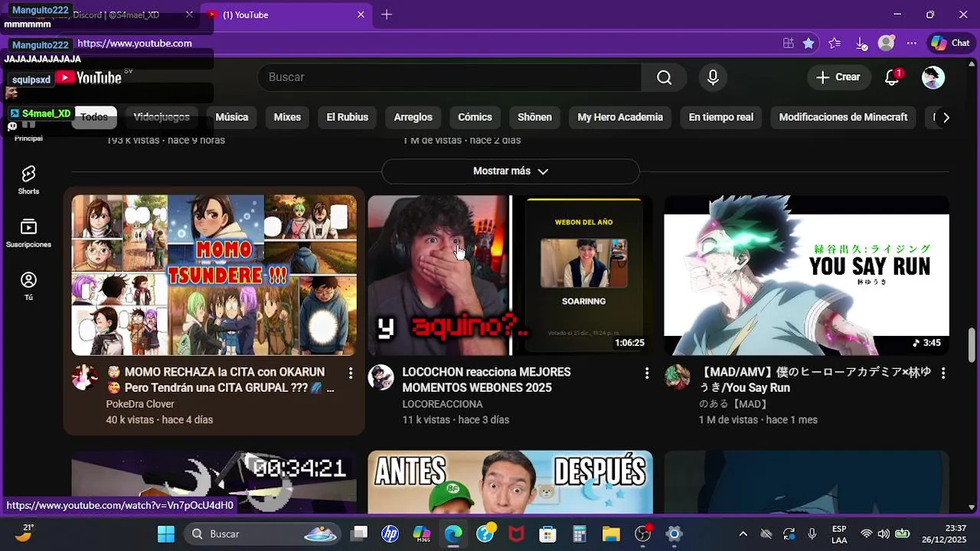The width and height of the screenshot is (980, 551).
Task: Open Windows Start menu
Action: [x=166, y=533]
